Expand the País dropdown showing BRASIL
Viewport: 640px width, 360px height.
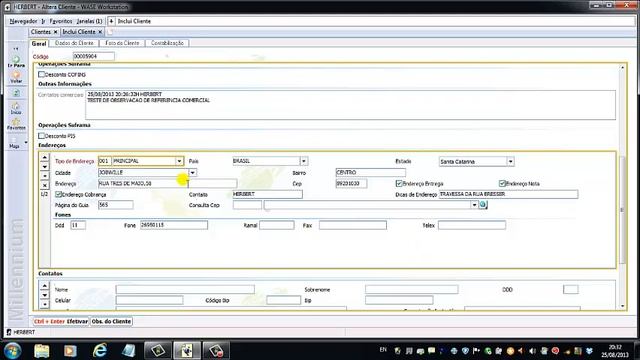[303, 161]
